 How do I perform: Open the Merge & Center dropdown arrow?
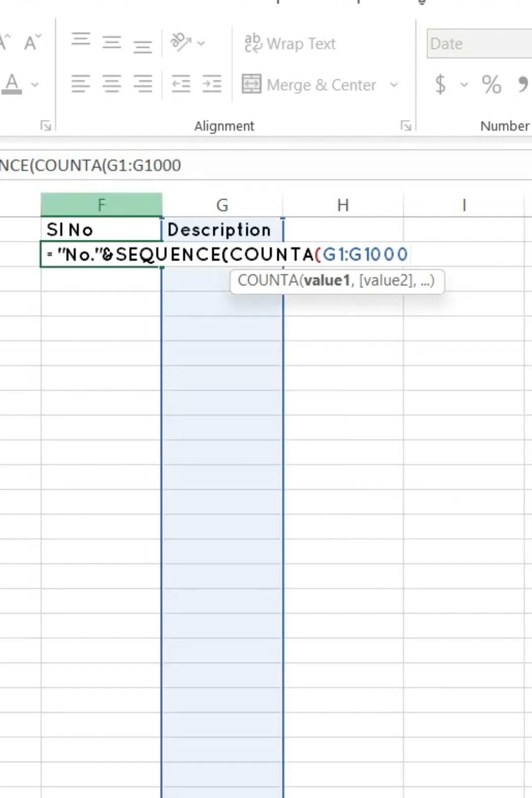(x=394, y=85)
